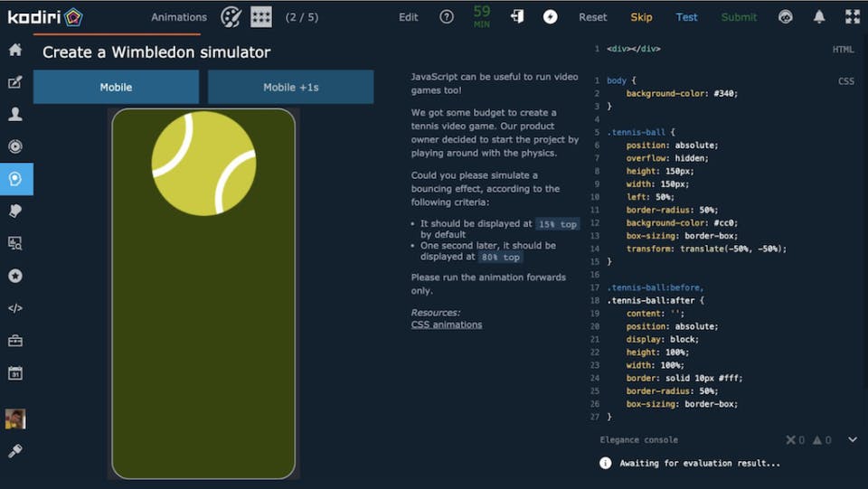Image resolution: width=868 pixels, height=489 pixels.
Task: Click the overflow: hidden CSS line
Action: 667,158
